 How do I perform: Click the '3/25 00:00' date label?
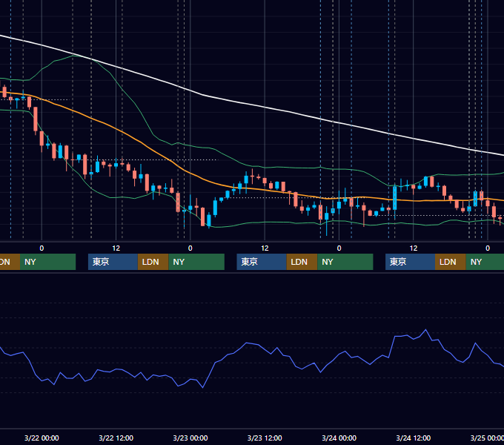[x=487, y=438]
